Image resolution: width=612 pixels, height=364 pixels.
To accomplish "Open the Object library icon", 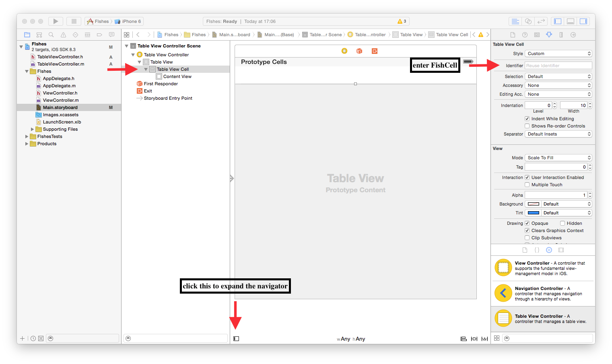I will coord(549,250).
